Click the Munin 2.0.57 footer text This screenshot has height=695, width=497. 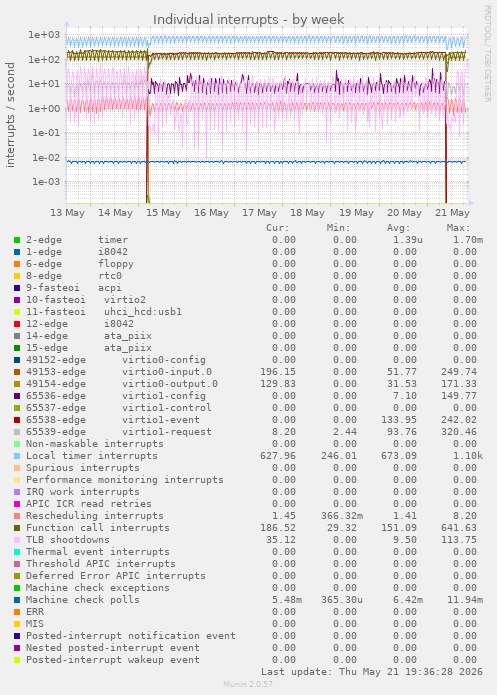(248, 684)
